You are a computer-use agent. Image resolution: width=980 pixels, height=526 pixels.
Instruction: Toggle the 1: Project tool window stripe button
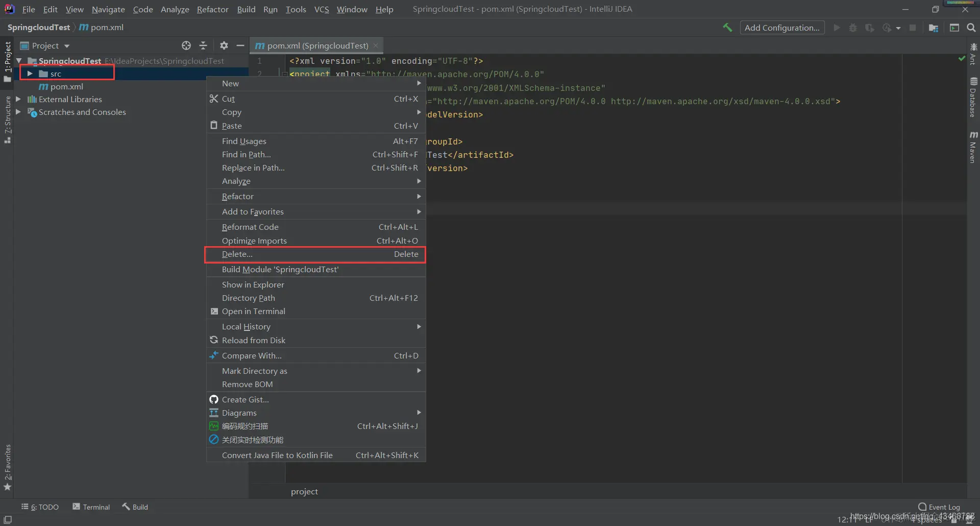(x=7, y=61)
